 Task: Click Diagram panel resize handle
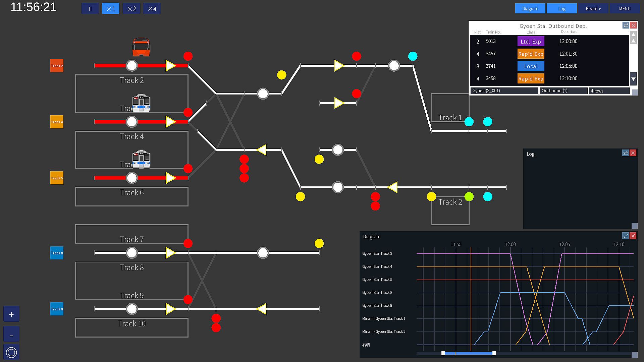pyautogui.click(x=634, y=355)
